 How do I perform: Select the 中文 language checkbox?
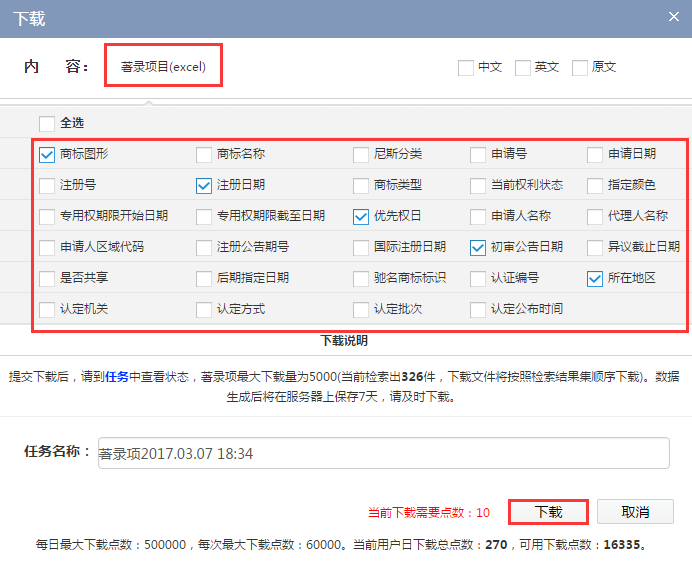465,68
